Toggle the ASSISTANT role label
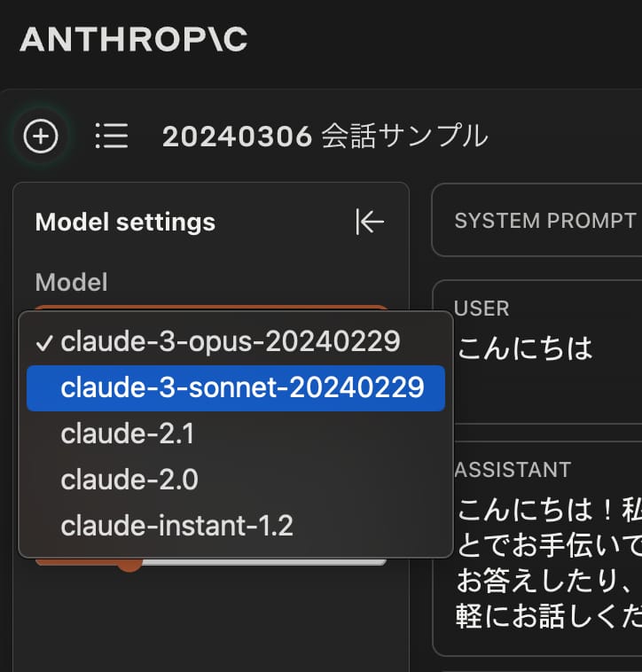 tap(513, 469)
